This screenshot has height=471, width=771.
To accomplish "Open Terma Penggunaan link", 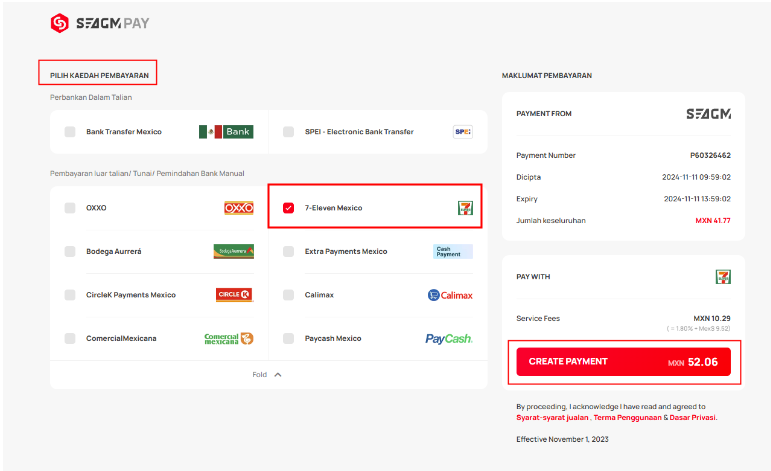I will [x=627, y=417].
